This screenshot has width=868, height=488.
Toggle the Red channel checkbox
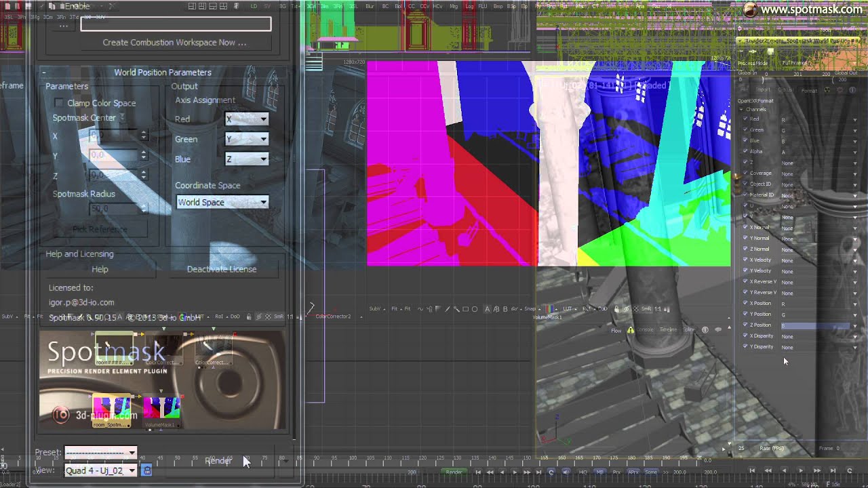click(745, 119)
